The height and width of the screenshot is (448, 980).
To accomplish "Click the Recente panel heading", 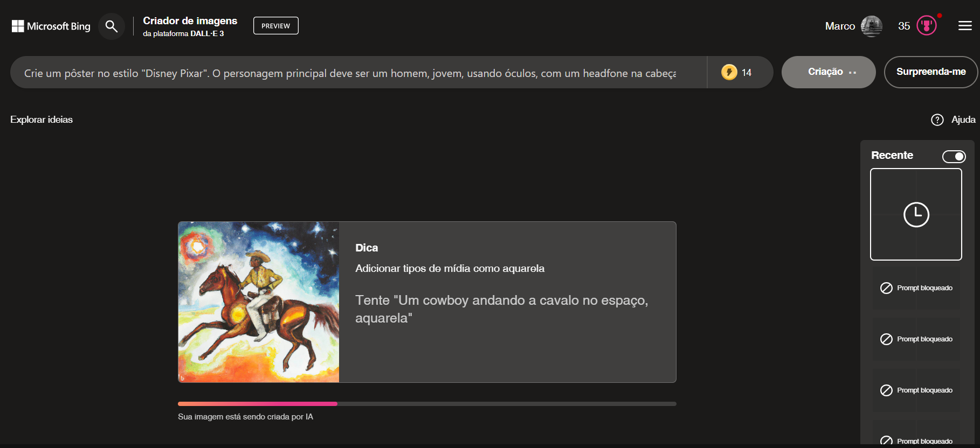I will (x=892, y=156).
